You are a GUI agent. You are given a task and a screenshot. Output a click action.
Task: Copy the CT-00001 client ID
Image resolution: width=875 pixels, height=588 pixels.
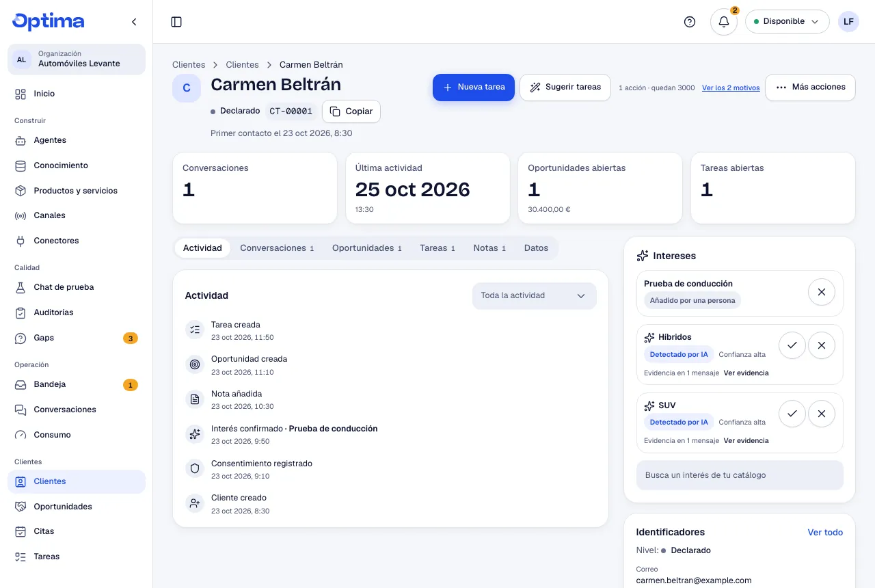pos(351,111)
